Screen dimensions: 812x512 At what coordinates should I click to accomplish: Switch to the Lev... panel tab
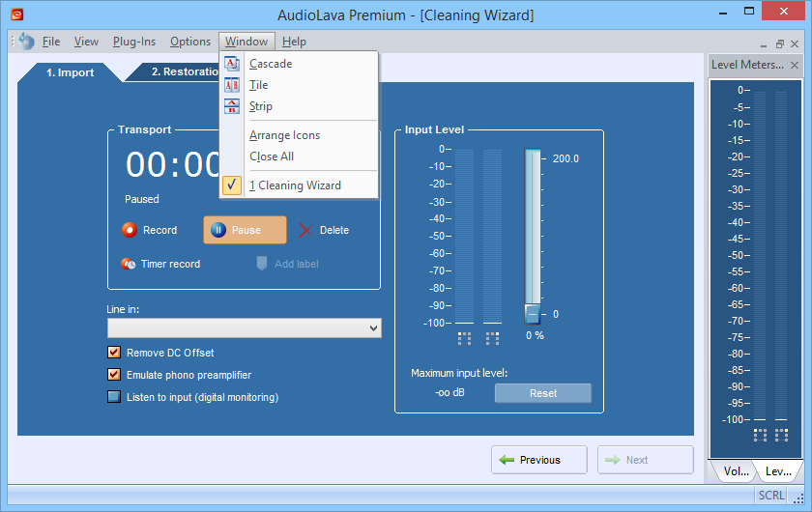[778, 471]
